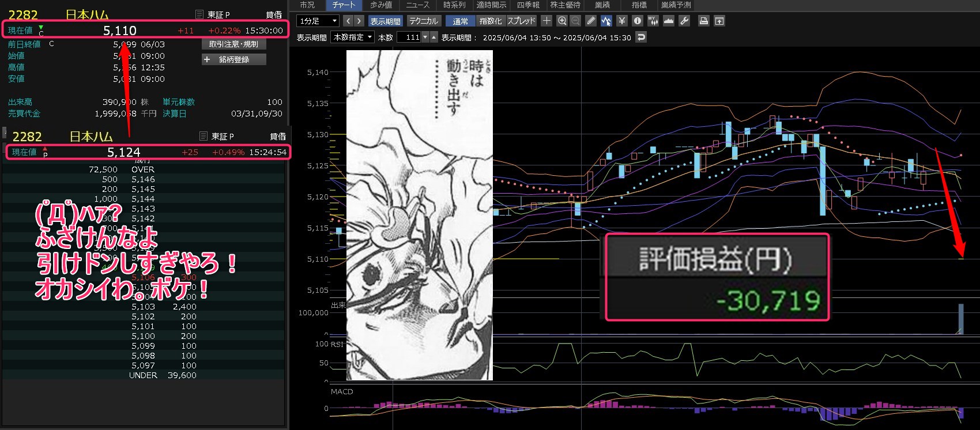Screen dimensions: 980x430
Task: Click the current price 5,124 in lower panel
Action: pyautogui.click(x=124, y=152)
